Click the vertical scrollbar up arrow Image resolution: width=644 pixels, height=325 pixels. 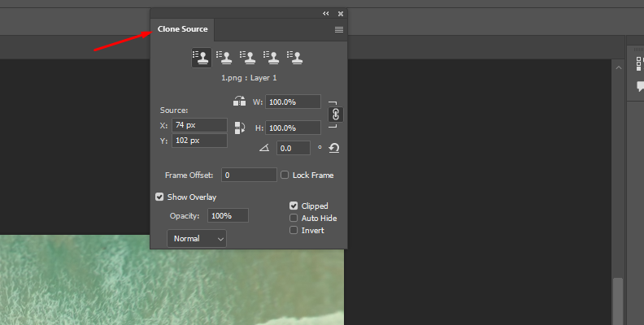pyautogui.click(x=619, y=67)
